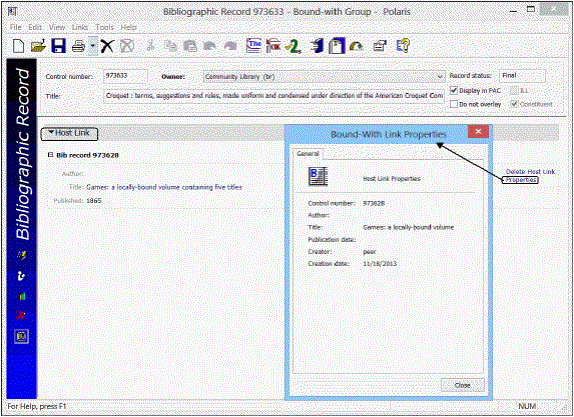Click the Creator value 'peer'
The image size is (574, 417).
tap(369, 252)
